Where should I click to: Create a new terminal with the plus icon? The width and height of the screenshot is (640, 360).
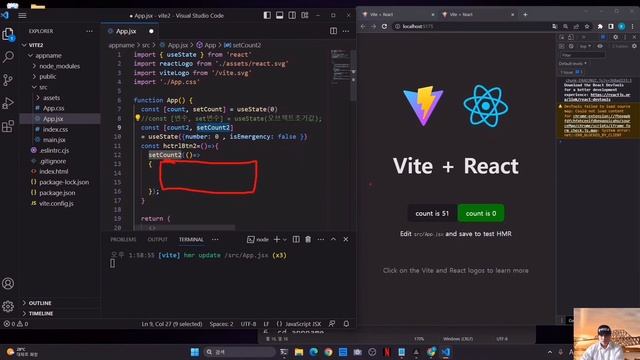tap(277, 239)
